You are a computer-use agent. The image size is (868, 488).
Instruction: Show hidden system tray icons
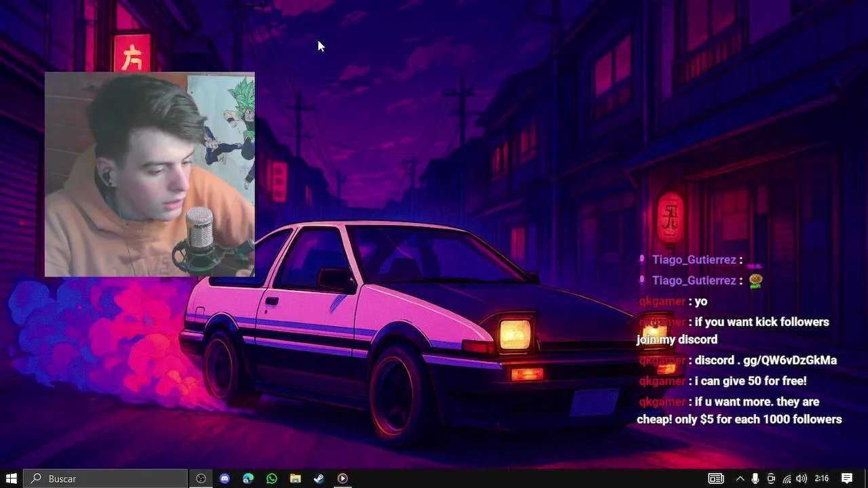click(740, 479)
